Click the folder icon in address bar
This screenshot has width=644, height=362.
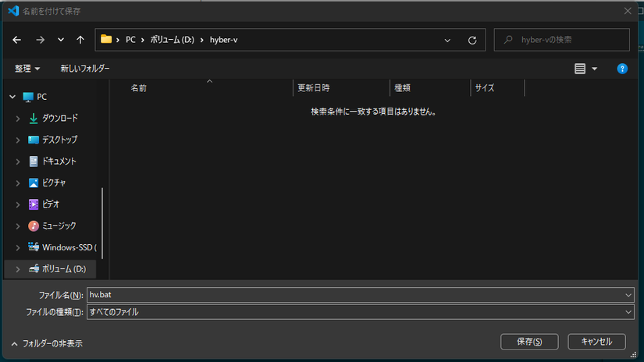pyautogui.click(x=106, y=40)
